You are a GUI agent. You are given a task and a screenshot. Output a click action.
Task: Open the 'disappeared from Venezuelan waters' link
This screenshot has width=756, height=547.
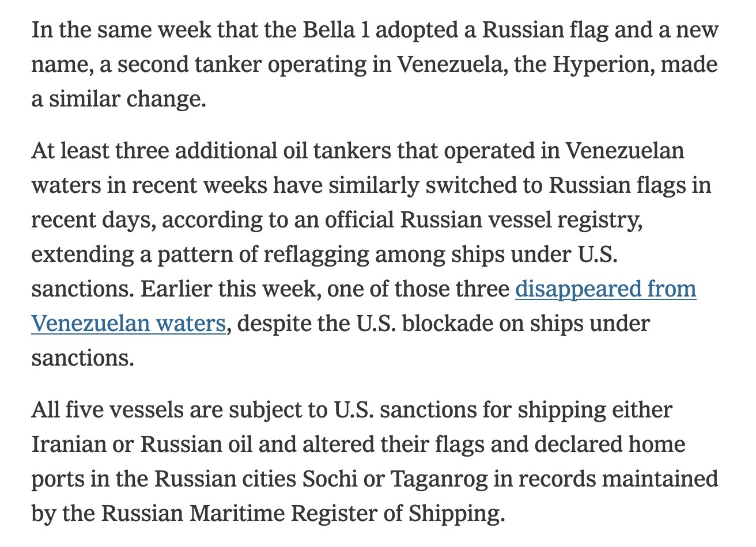pyautogui.click(x=605, y=289)
